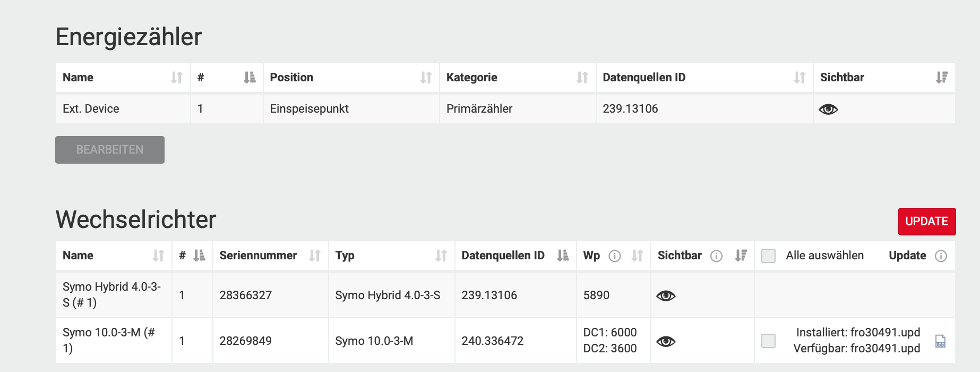The height and width of the screenshot is (372, 980).
Task: Show info for Update column
Action: click(x=941, y=256)
